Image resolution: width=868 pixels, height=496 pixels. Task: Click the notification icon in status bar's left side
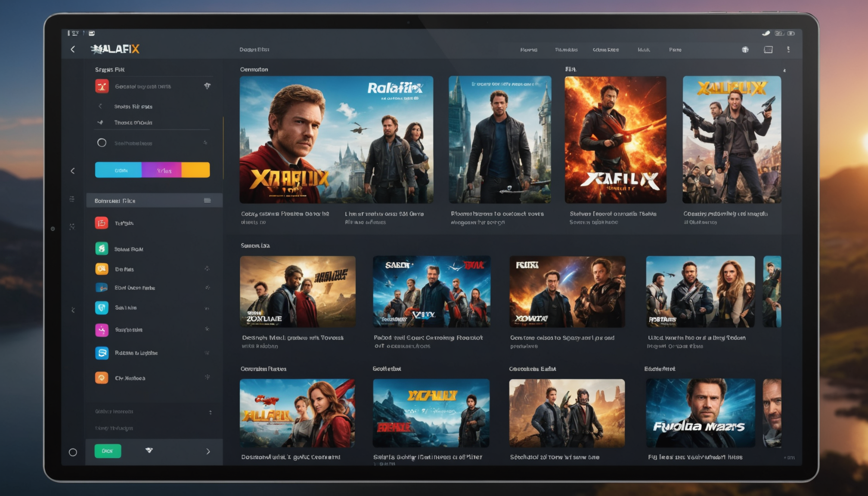pos(92,33)
